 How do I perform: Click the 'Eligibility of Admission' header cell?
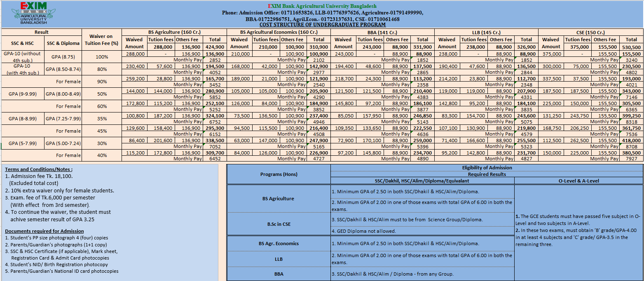[487, 168]
